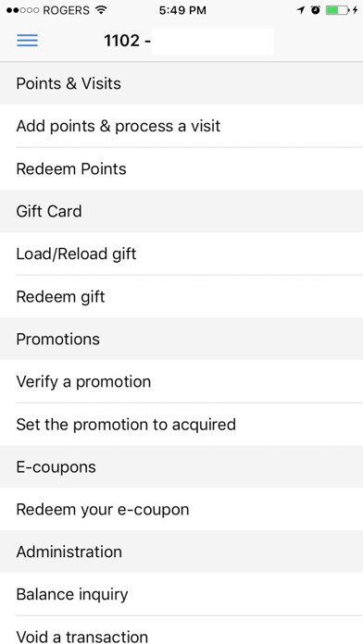Screen dimensions: 363x644
Task: Choose Load/Reload gift
Action: click(x=181, y=254)
